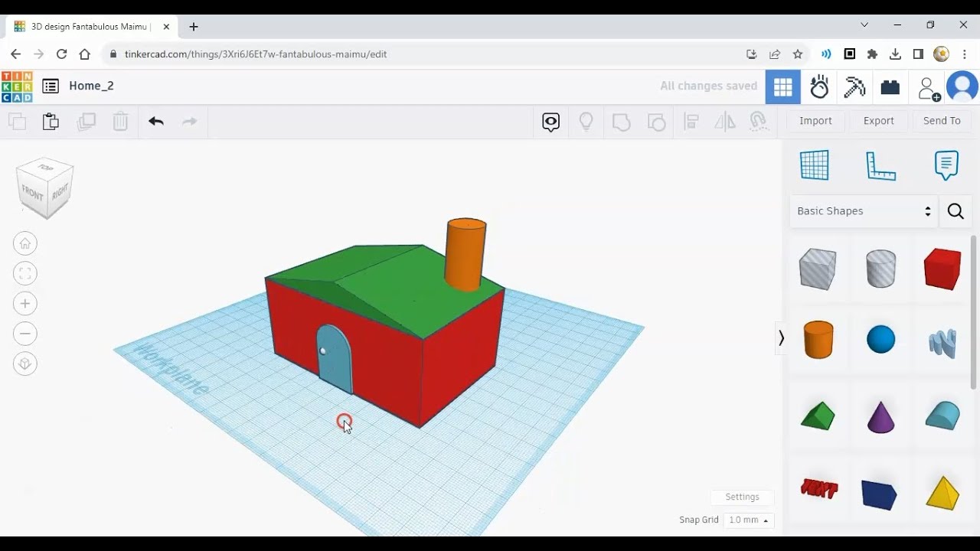Pick the orange Cylinder shape

(x=818, y=339)
